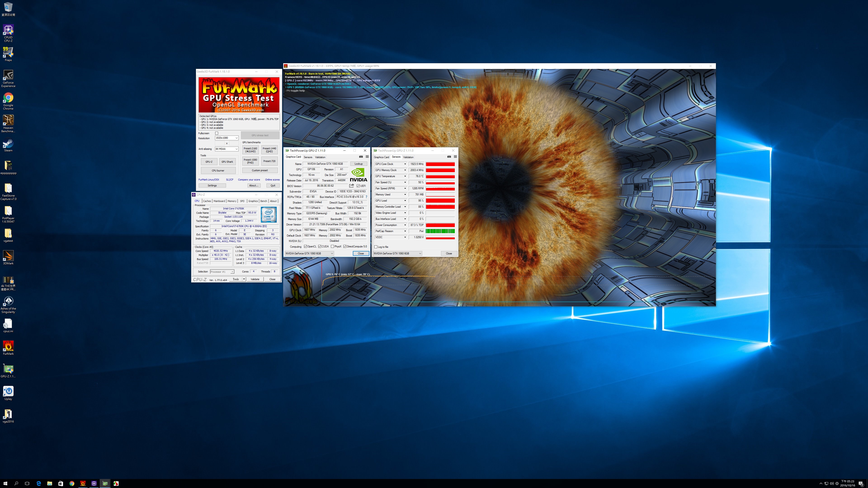Toggle the DirectCompute 5.0 checkbox
The width and height of the screenshot is (868, 488).
click(345, 246)
